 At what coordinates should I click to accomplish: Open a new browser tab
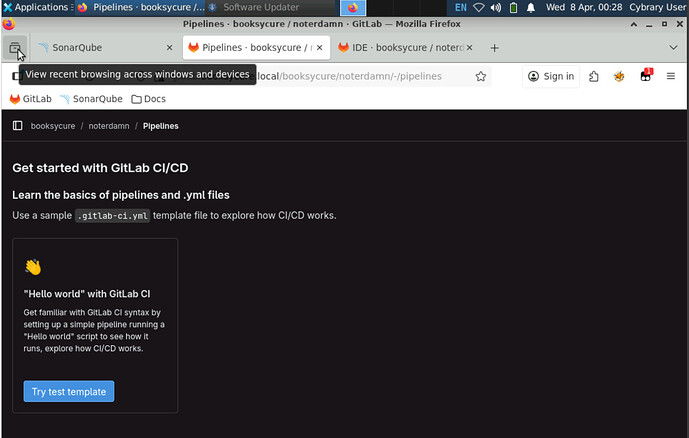[494, 47]
